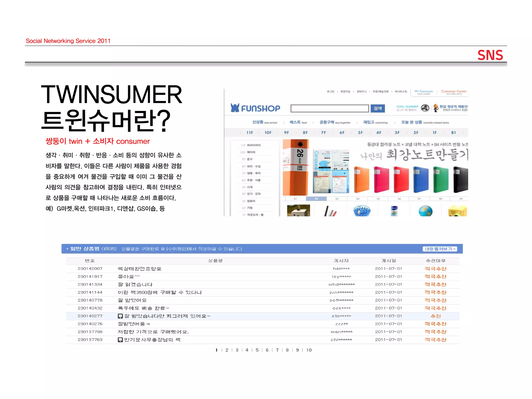Image resolution: width=532 pixels, height=399 pixels.
Task: Switch banner to slide 05
Action: (x=378, y=199)
